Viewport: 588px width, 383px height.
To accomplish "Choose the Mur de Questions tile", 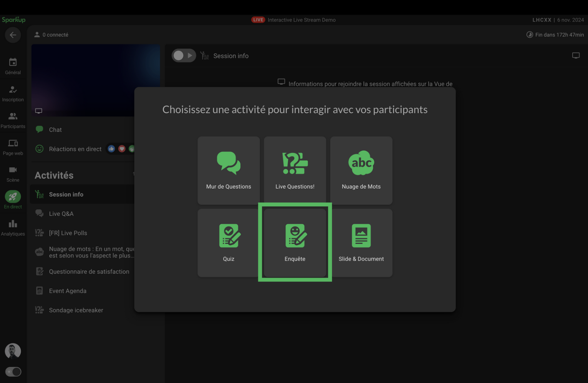I will click(228, 170).
